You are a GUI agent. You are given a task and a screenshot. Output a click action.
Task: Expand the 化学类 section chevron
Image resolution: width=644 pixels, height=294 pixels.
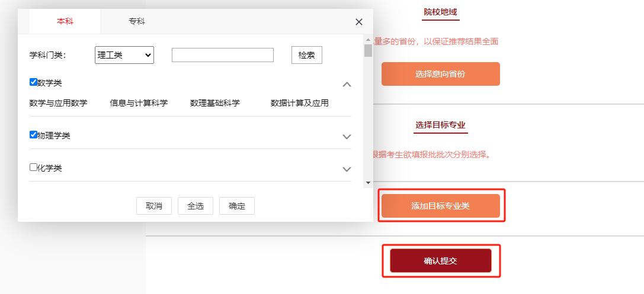pyautogui.click(x=347, y=169)
